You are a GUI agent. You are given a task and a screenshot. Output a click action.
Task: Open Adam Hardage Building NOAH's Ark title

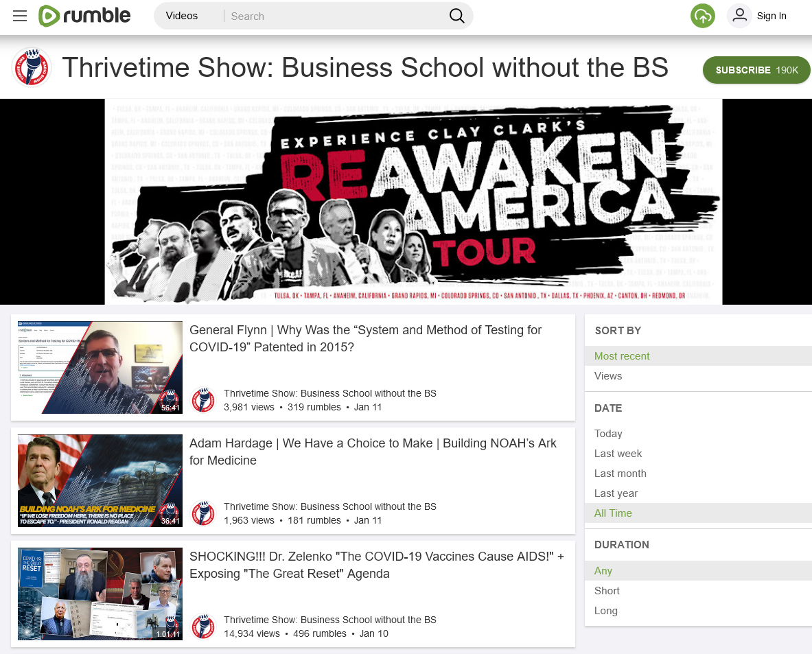pyautogui.click(x=373, y=452)
